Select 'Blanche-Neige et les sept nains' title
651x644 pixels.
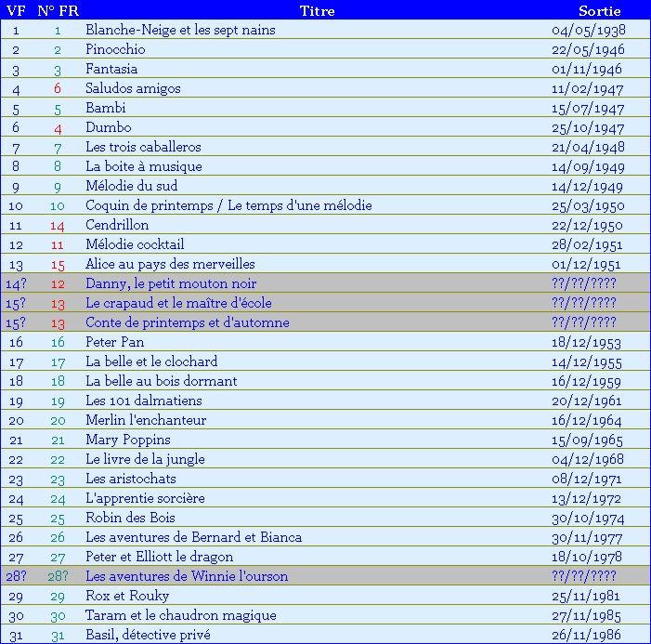(180, 30)
